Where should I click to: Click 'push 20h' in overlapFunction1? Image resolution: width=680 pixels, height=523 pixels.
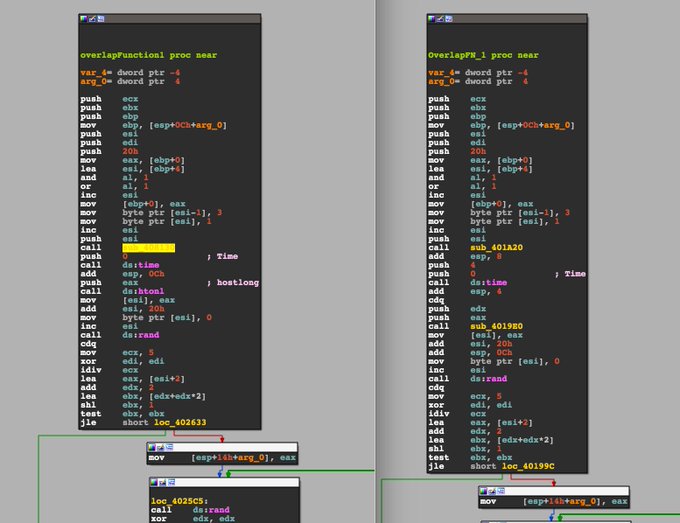[x=109, y=151]
